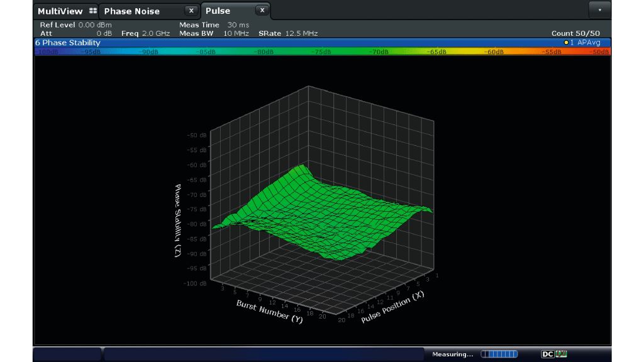Select the 6 Phase Stability window title bar

coord(68,43)
